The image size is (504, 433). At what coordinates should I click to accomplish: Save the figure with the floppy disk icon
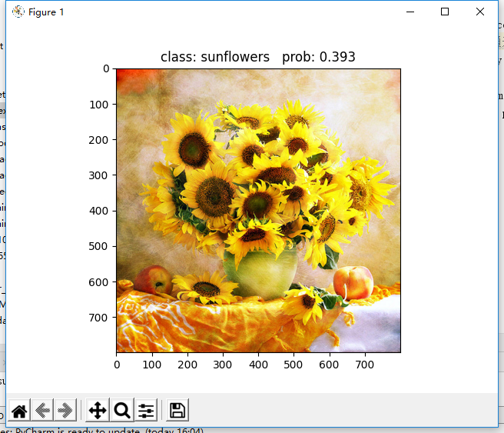tap(177, 411)
